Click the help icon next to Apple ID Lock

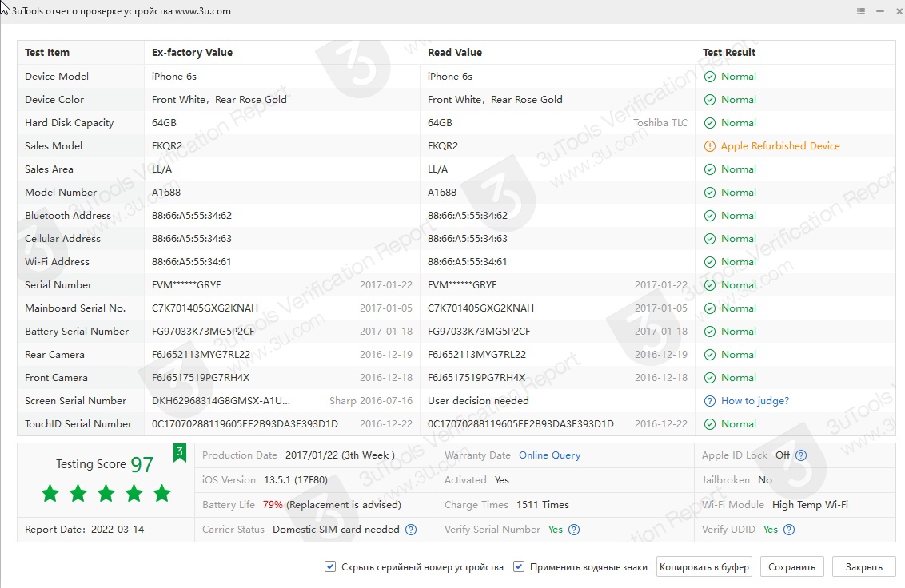tap(801, 455)
